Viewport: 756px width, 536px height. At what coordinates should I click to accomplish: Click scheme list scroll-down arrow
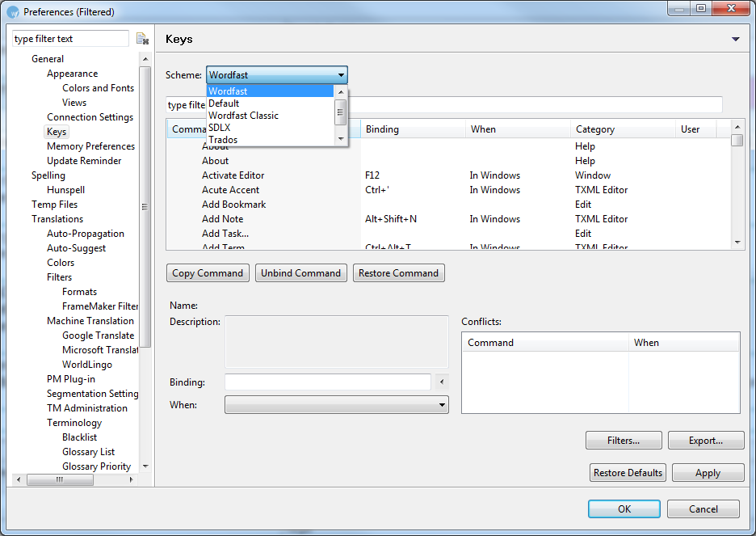click(x=341, y=139)
